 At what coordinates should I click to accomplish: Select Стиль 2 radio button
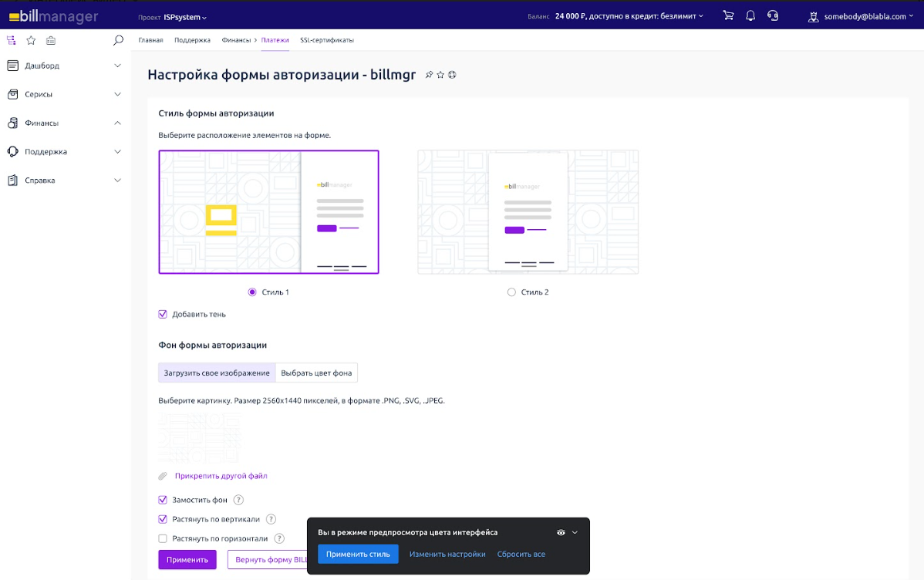[511, 292]
